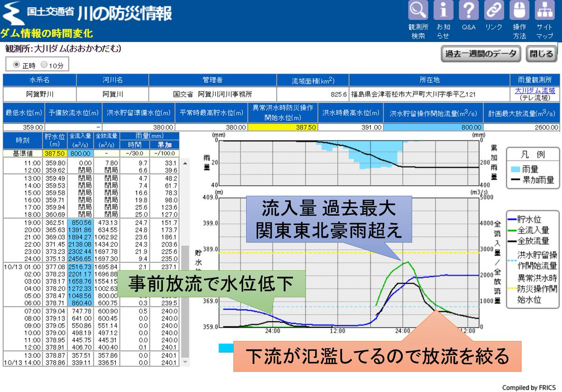Click the ダム情報の時間変化 page heading
The image size is (562, 392).
pos(46,34)
